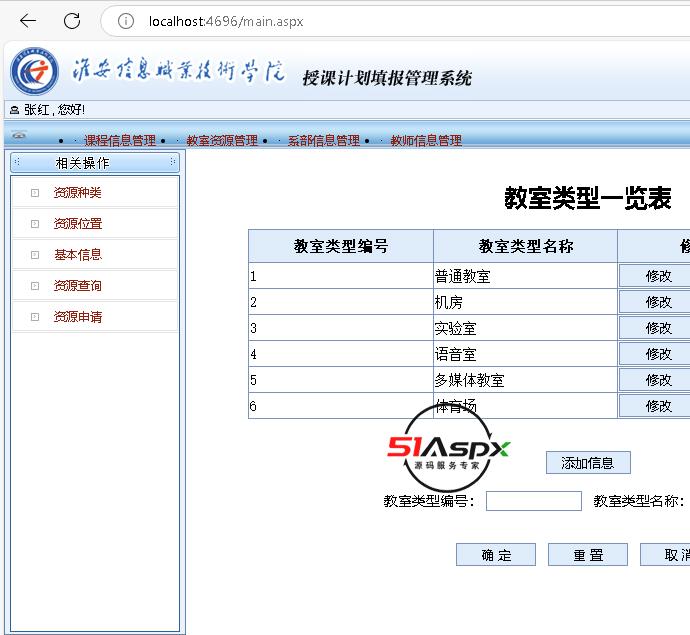Click the user icon beside 张红
690x635 pixels.
coord(15,110)
